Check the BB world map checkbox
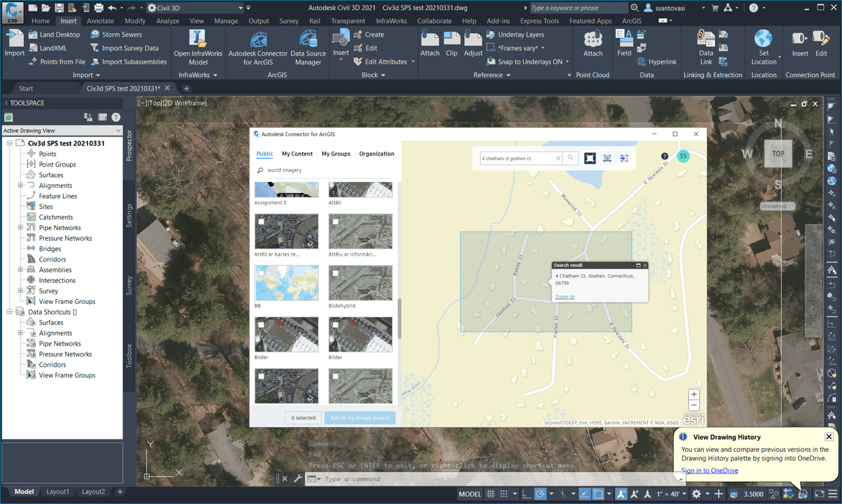The width and height of the screenshot is (842, 504). coord(261,273)
